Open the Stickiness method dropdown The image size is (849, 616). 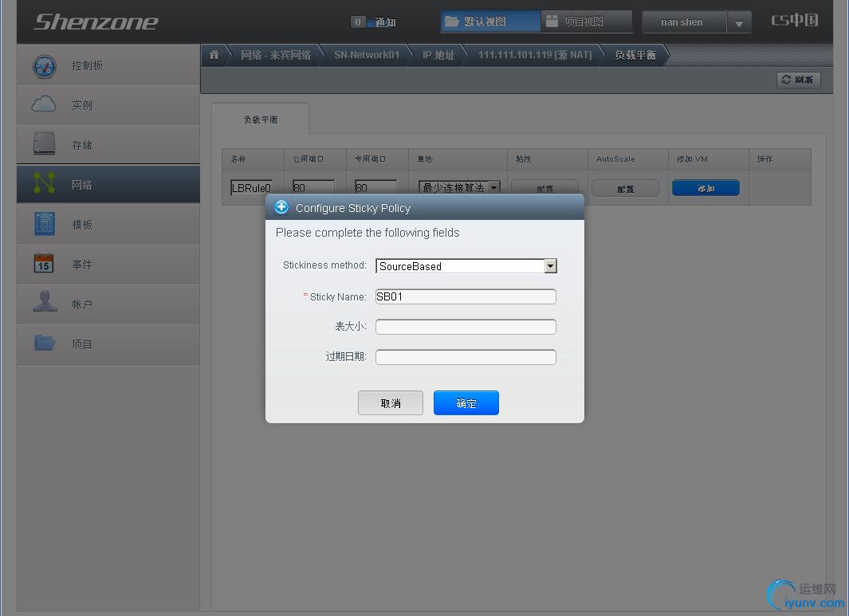tap(466, 266)
